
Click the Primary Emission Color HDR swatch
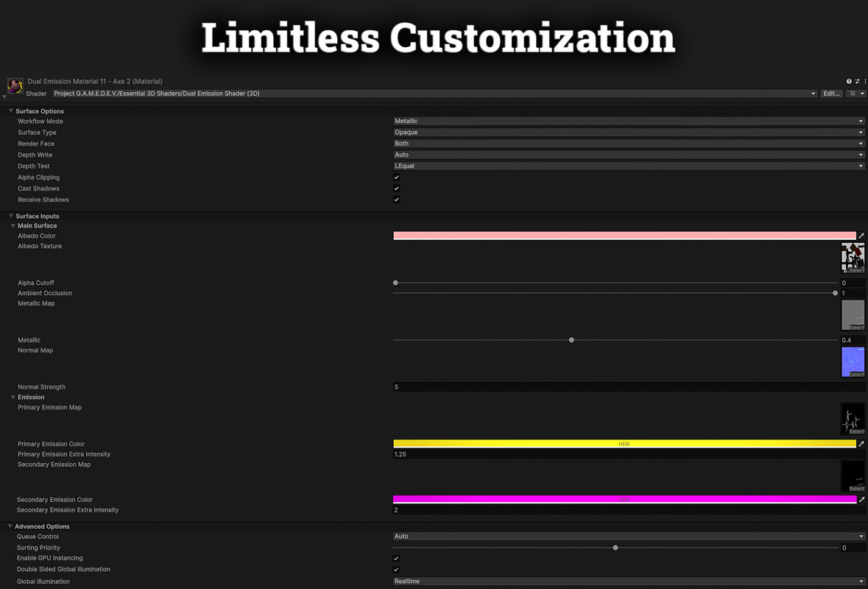[624, 444]
